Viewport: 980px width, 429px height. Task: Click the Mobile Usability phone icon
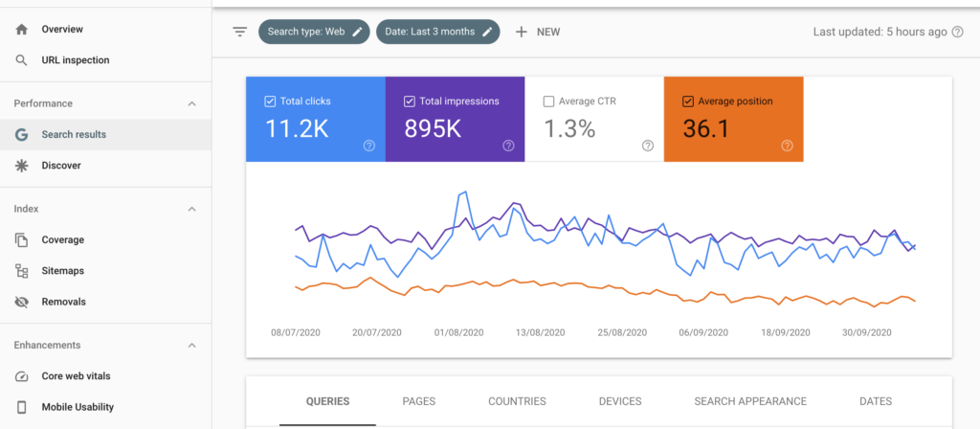[x=22, y=407]
